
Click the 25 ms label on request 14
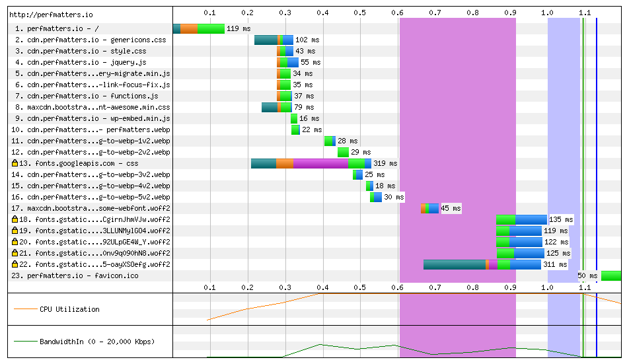375,174
